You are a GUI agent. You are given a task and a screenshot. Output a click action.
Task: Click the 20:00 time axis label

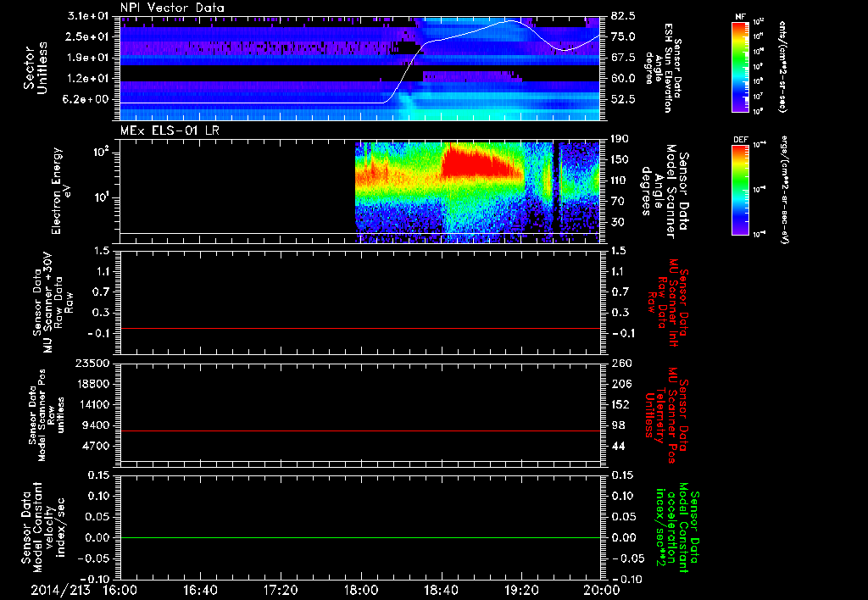tap(602, 590)
